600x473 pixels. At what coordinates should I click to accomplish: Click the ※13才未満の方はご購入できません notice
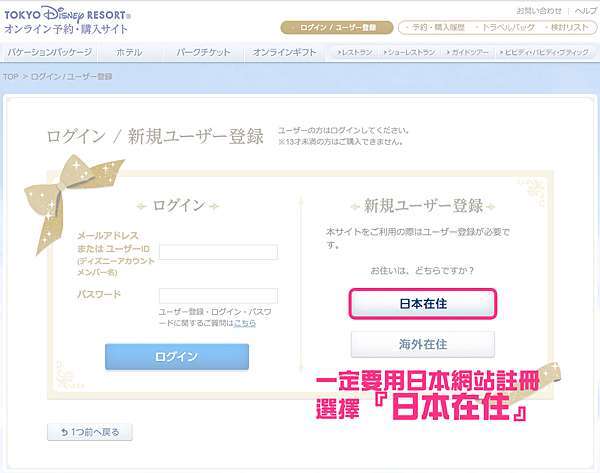(x=341, y=142)
